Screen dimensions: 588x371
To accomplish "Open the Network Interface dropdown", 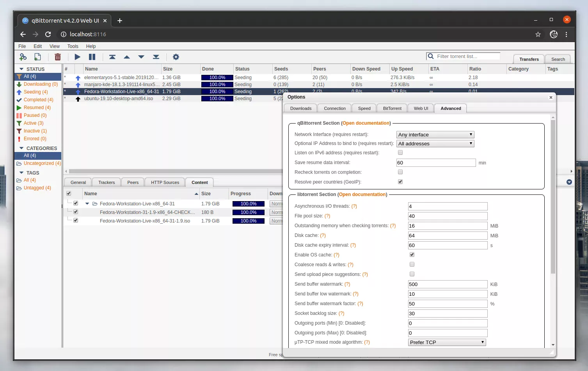I will [x=435, y=134].
